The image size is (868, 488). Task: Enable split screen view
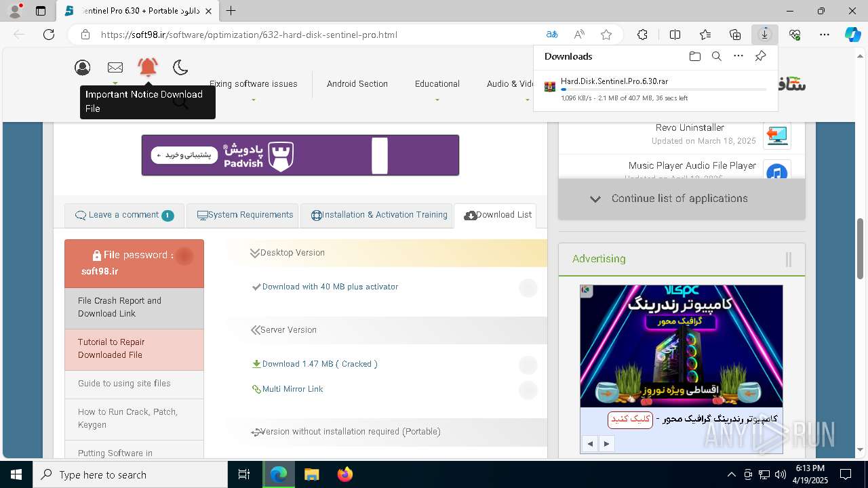point(675,35)
